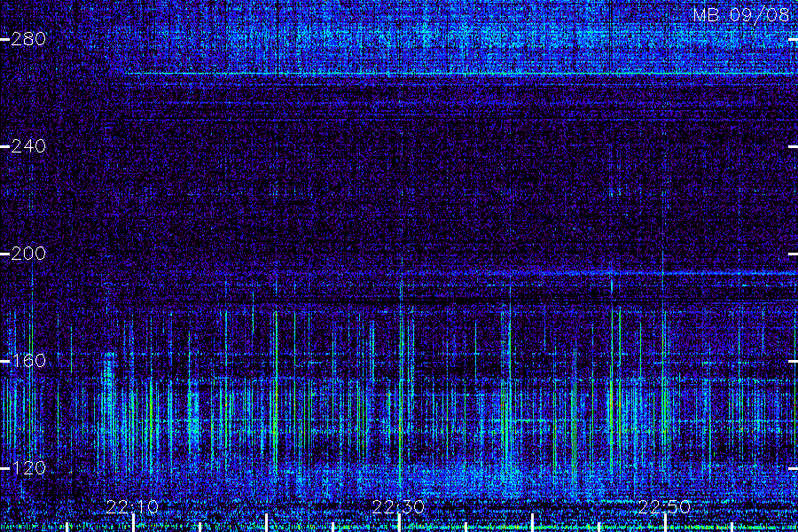The height and width of the screenshot is (532, 798).
Task: Click the 22:50 time axis label
Action: 664,506
